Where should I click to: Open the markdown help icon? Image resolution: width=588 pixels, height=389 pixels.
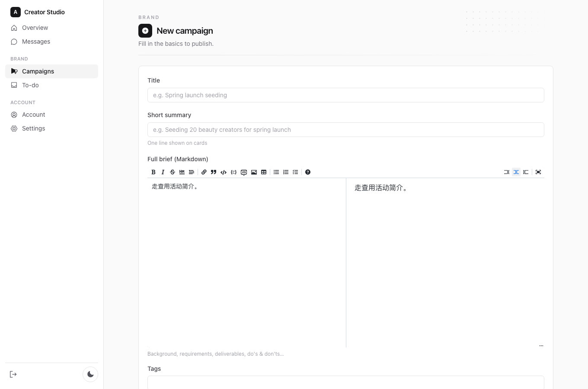pos(308,172)
